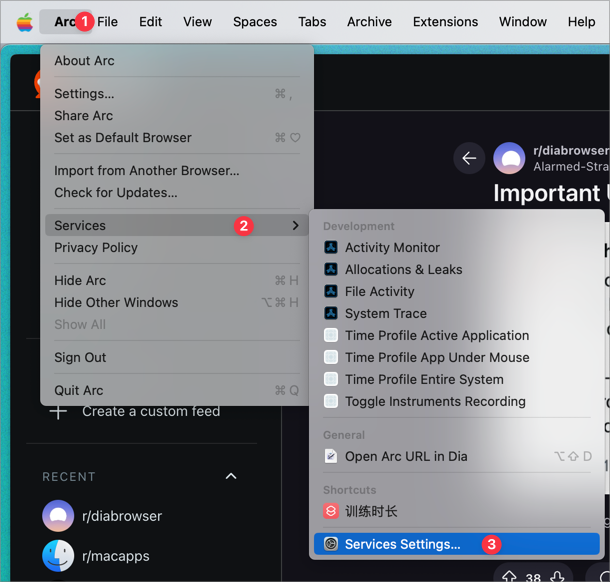
Task: Open r/diabrowser link in post header
Action: [x=571, y=151]
